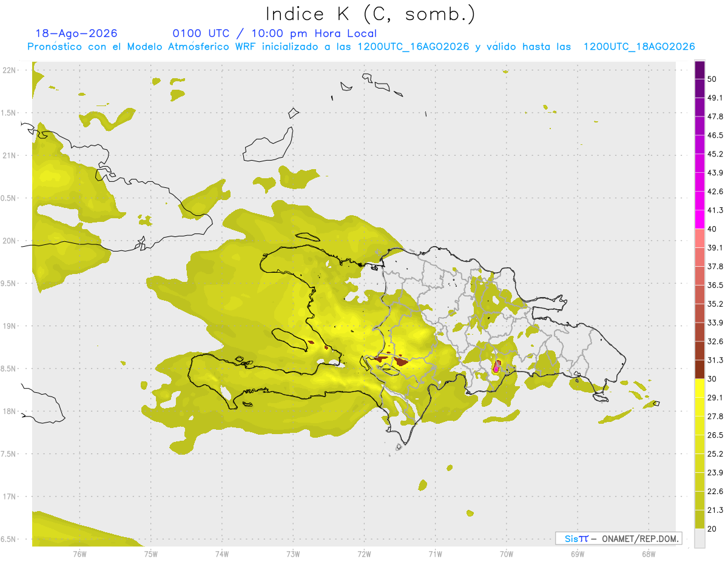Pick the latitude label "18N"
This screenshot has width=728, height=562.
[9, 412]
